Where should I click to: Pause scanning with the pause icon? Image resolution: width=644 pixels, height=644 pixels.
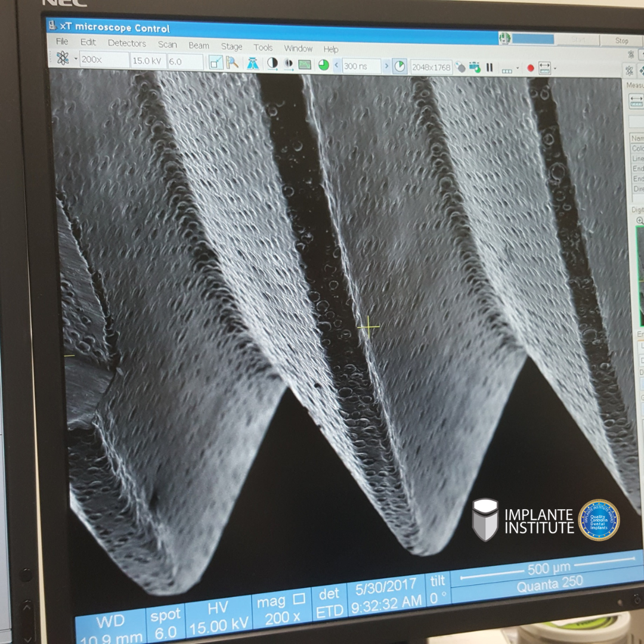click(490, 67)
